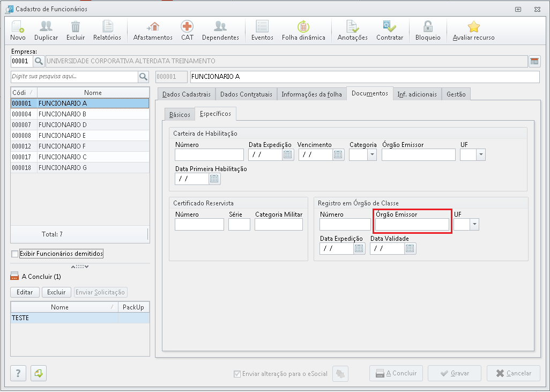The width and height of the screenshot is (550, 392).
Task: Open the Informações da folha tab
Action: tap(311, 94)
